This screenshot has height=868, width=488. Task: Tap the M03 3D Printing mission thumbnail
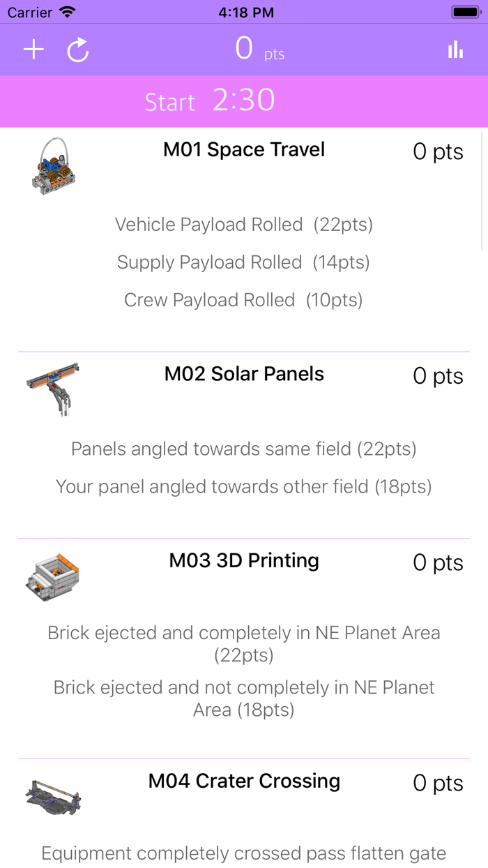click(53, 576)
